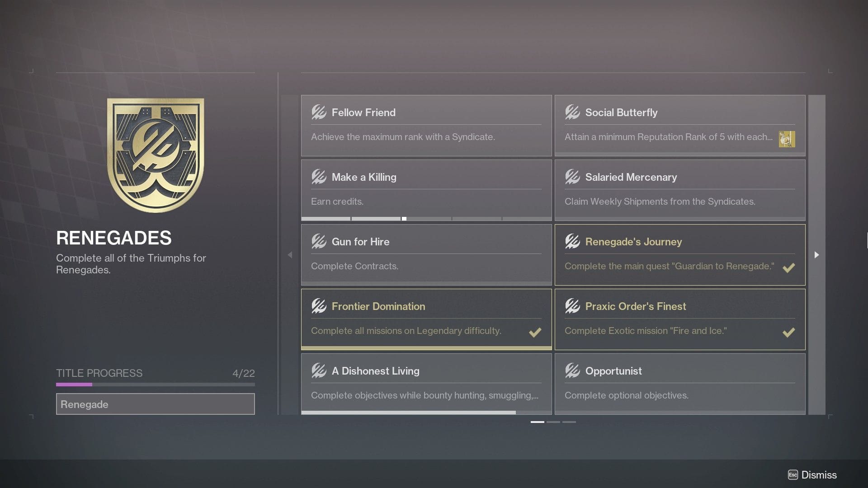Image resolution: width=868 pixels, height=488 pixels.
Task: Click the Fellow Friend triumph icon
Action: (x=318, y=113)
